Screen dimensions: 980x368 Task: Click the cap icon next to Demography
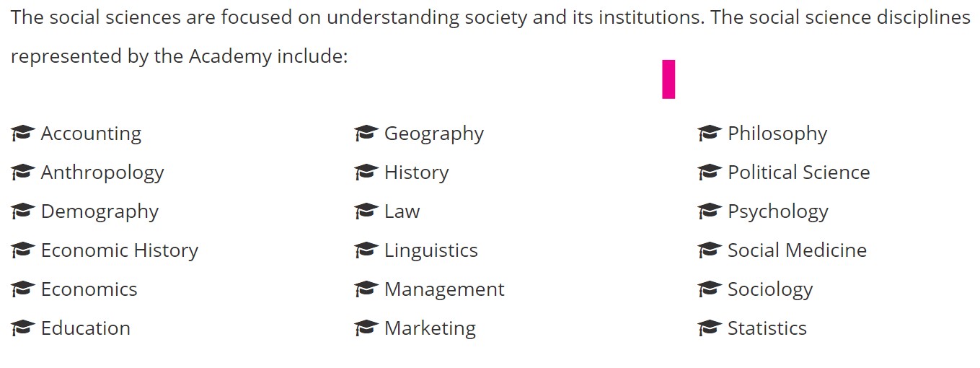coord(23,211)
